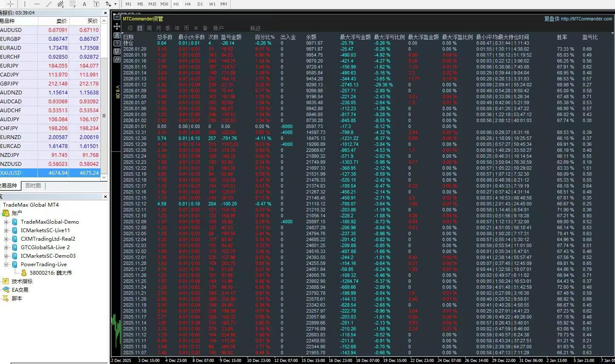The width and height of the screenshot is (615, 364).
Task: Switch to the 年 yearly tab
Action: pos(177,28)
